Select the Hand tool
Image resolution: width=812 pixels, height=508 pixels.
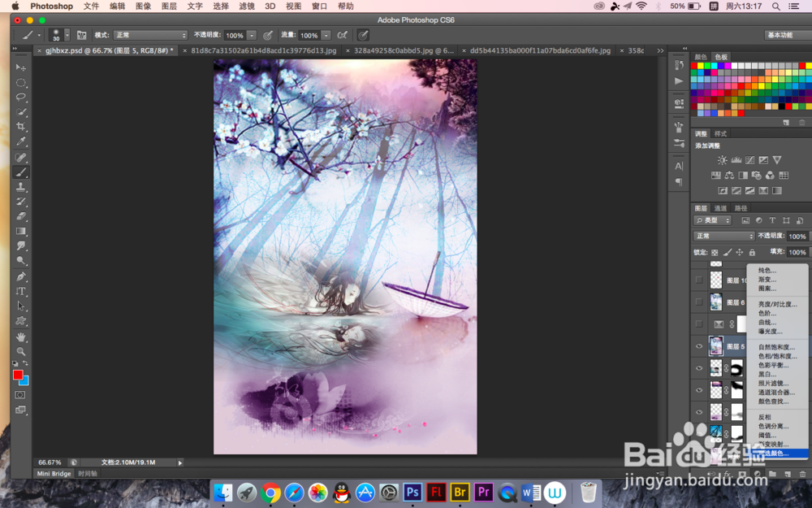click(x=21, y=337)
